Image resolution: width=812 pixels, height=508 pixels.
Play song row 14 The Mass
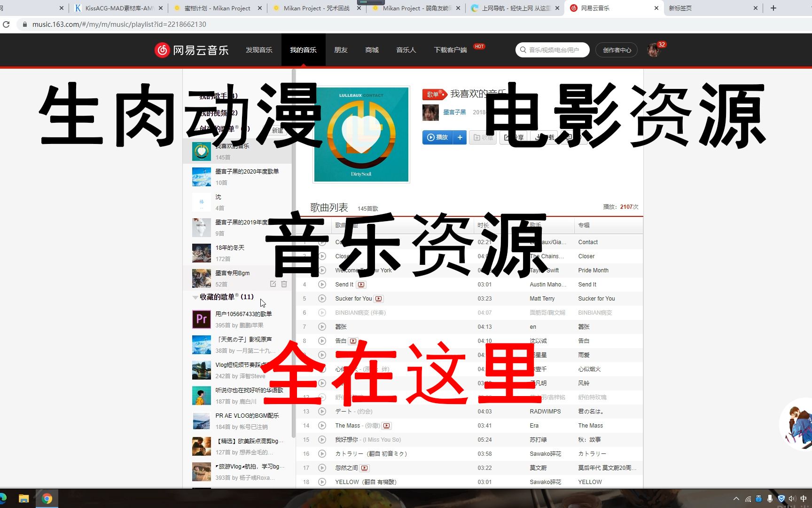pos(322,426)
